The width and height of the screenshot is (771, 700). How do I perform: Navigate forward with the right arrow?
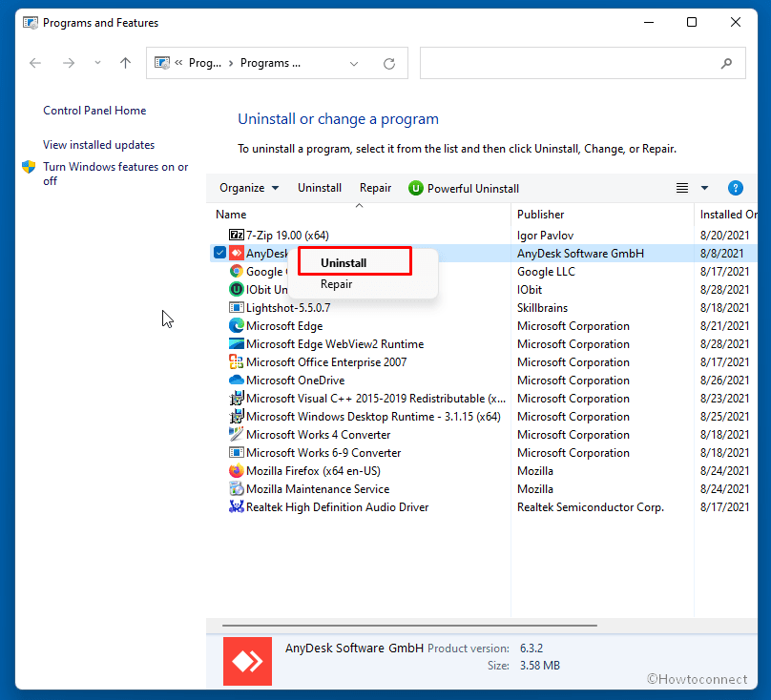point(69,63)
